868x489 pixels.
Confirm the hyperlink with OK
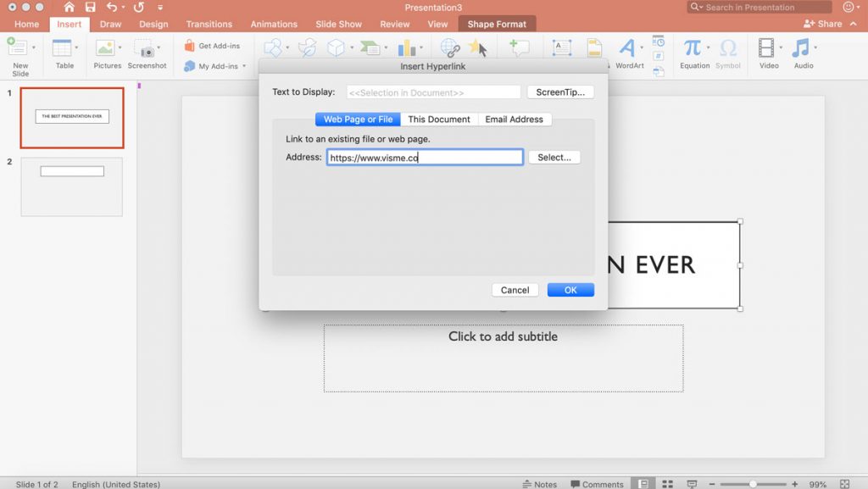click(570, 289)
